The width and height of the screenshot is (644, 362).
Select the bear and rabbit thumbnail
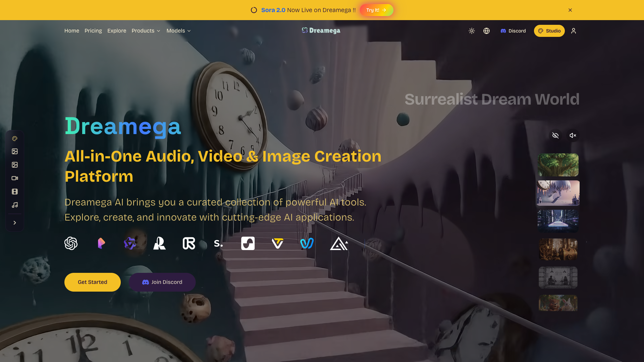[x=558, y=303]
